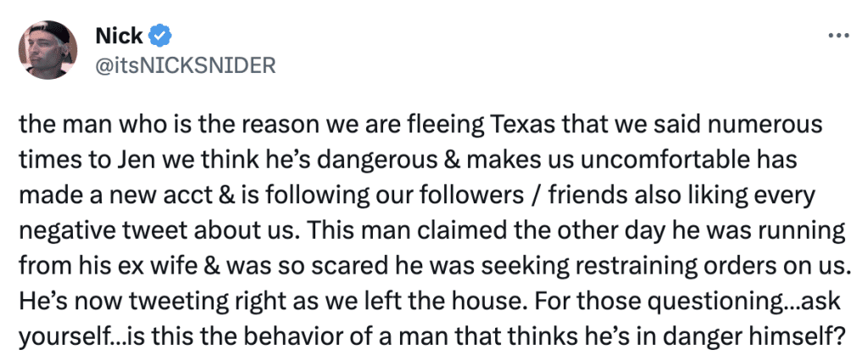Open the three-dot more options menu
Screen dimensions: 868x361
[x=838, y=36]
